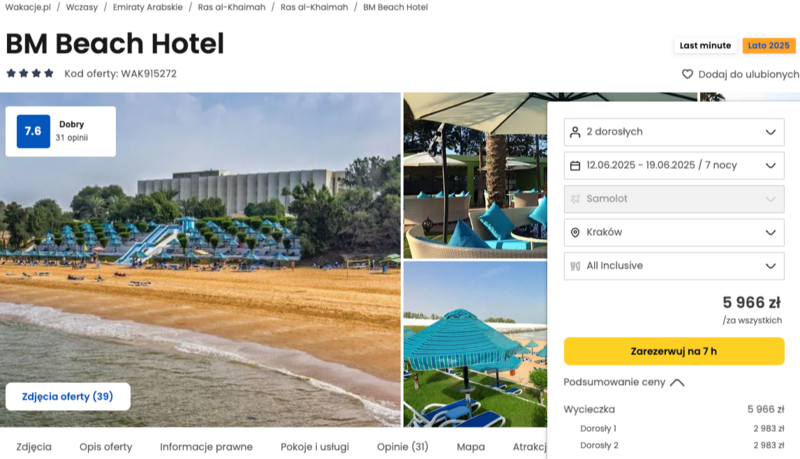Open Zdjęcia oferty (39) gallery button
This screenshot has width=800, height=459.
point(68,396)
